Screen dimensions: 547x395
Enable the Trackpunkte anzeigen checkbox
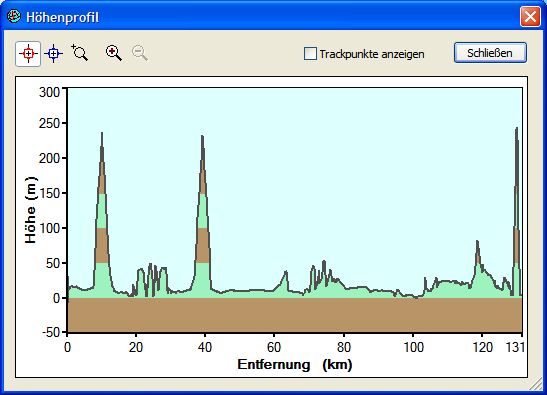click(310, 54)
